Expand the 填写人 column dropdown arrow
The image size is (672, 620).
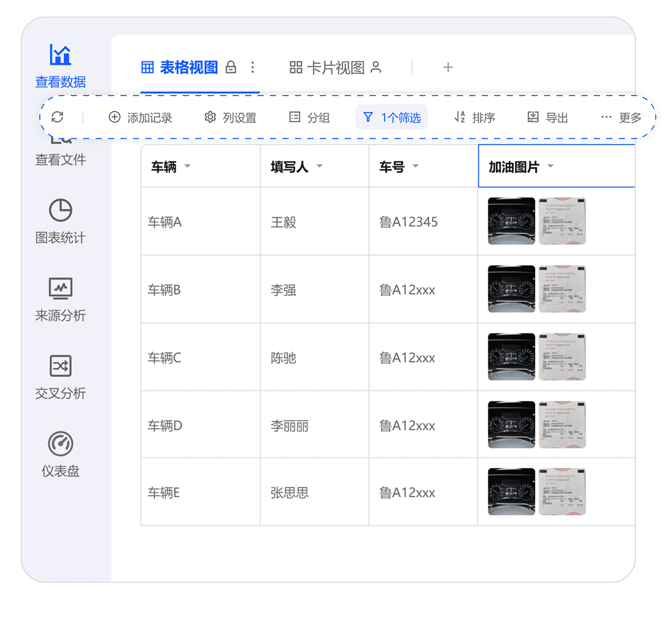pyautogui.click(x=319, y=166)
